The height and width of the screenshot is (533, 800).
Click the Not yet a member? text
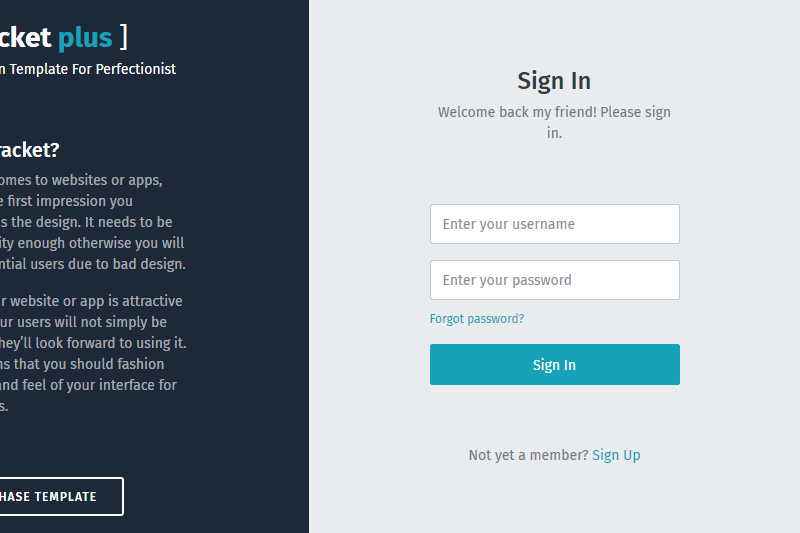click(x=528, y=455)
